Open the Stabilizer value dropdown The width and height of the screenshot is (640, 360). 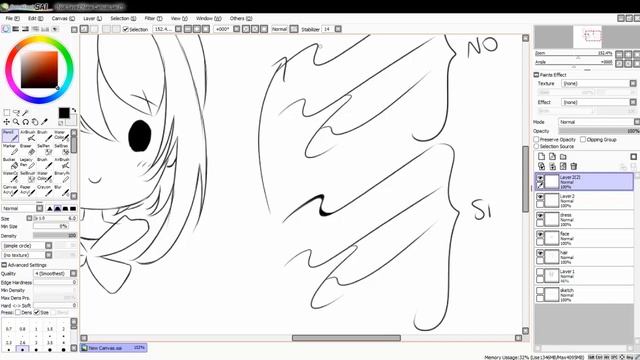pos(338,29)
